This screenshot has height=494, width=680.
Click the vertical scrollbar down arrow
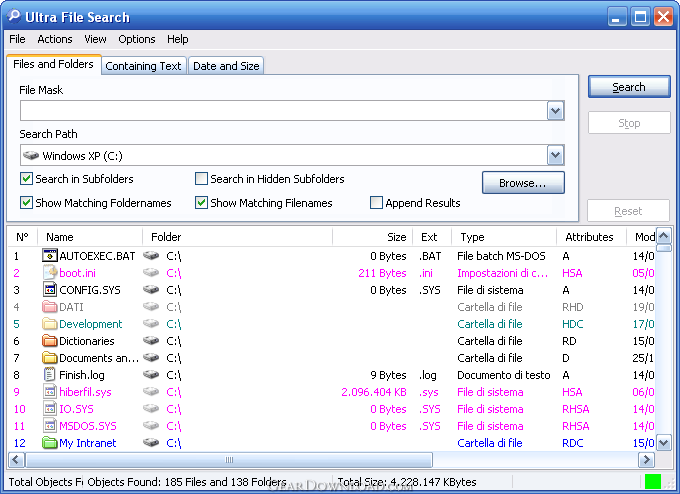coord(664,443)
